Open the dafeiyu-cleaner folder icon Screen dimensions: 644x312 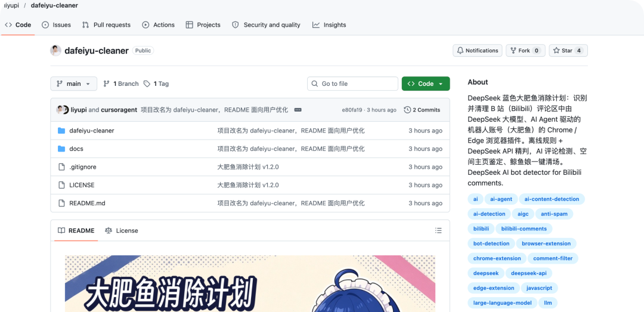tap(61, 131)
